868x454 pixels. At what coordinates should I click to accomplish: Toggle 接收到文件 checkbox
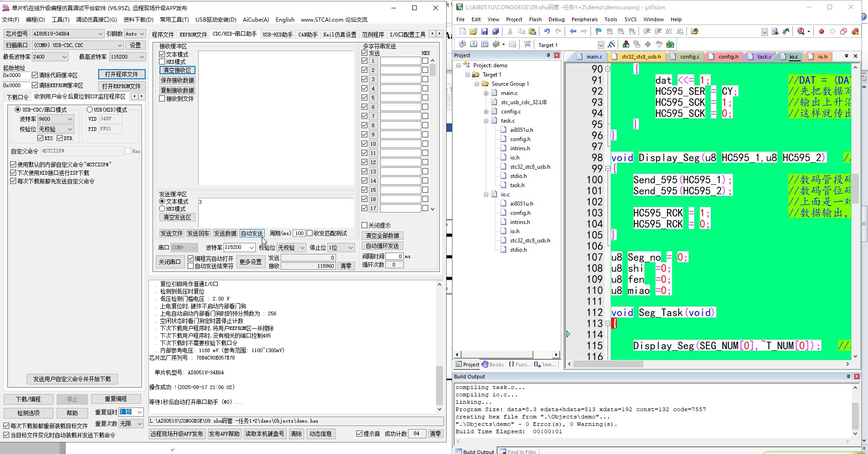click(162, 99)
